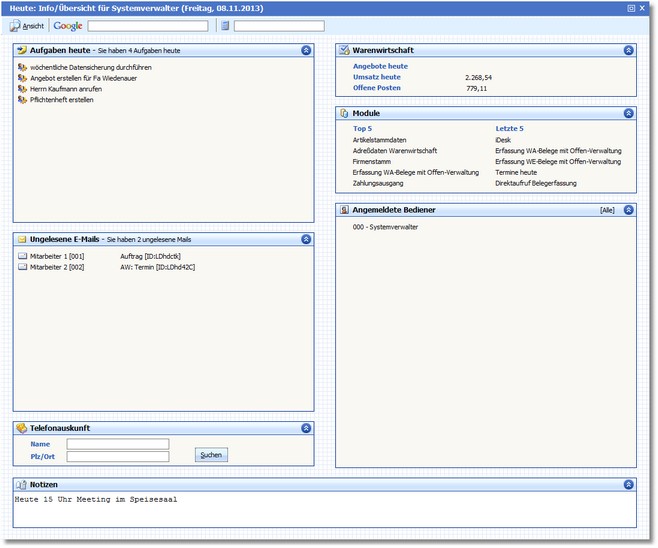Click the Notizen panel icon
Screen dimensions: 658x548
point(22,484)
